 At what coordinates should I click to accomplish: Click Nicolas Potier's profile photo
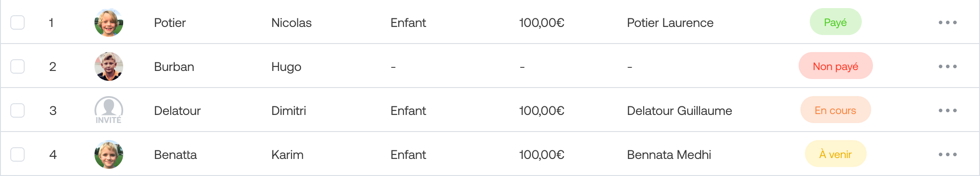pyautogui.click(x=109, y=22)
